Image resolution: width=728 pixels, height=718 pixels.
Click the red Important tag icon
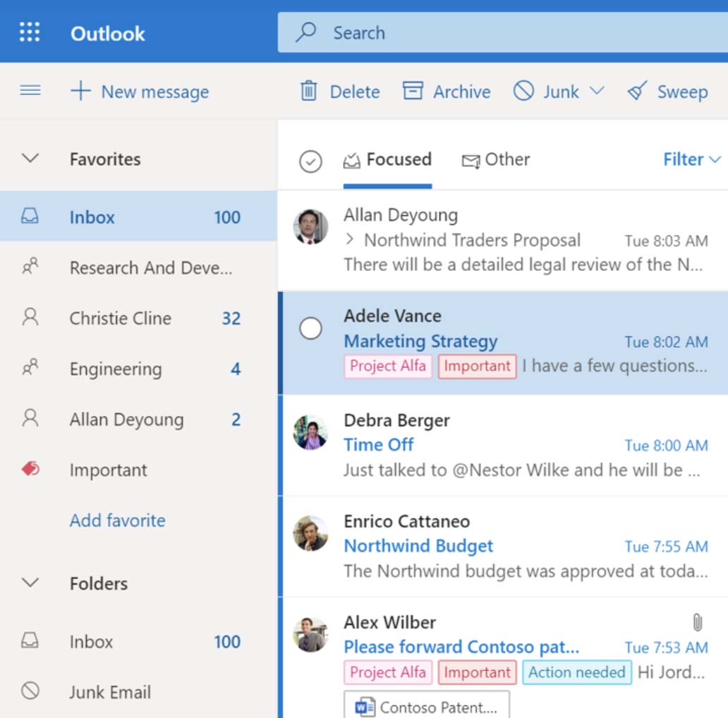(30, 469)
